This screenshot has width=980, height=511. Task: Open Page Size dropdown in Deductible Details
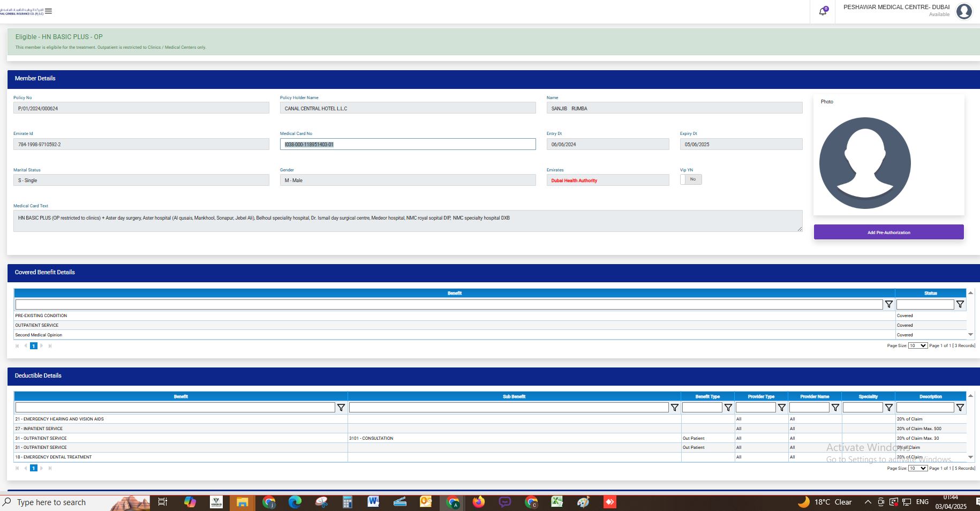[x=917, y=468]
